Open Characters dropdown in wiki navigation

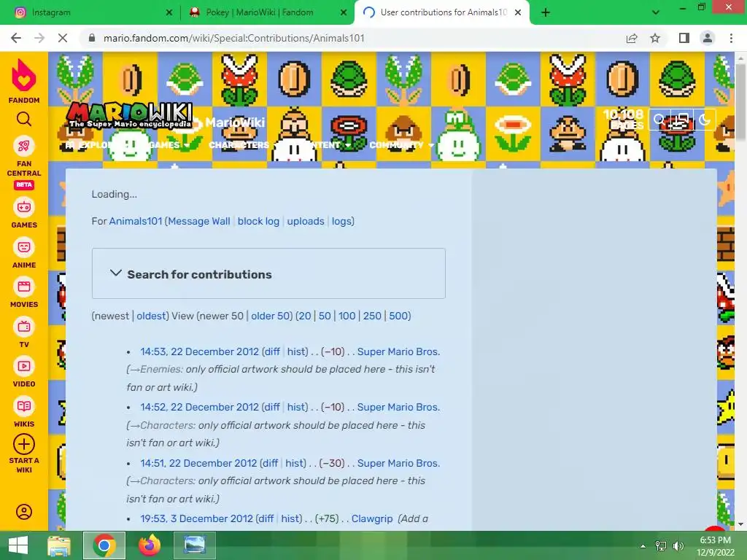point(239,145)
